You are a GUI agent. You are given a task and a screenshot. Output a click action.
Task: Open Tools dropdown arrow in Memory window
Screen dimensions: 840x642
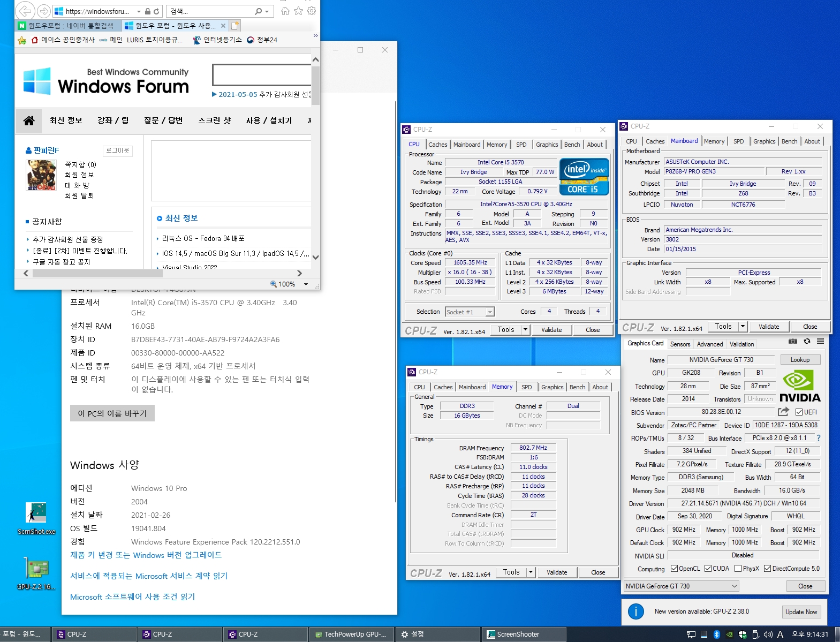[x=531, y=572]
